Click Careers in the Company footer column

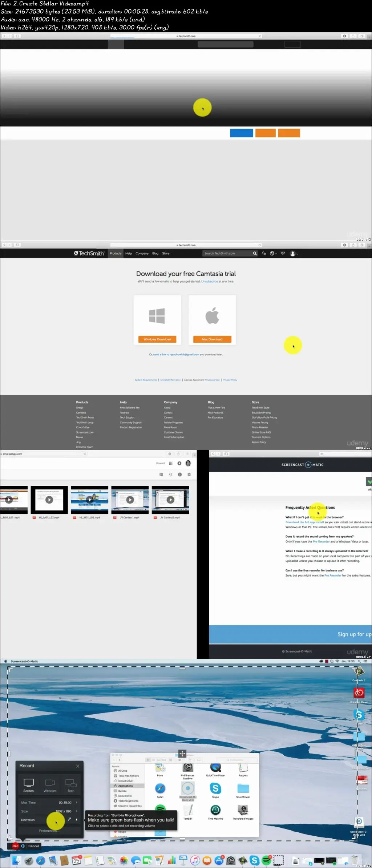click(x=168, y=417)
